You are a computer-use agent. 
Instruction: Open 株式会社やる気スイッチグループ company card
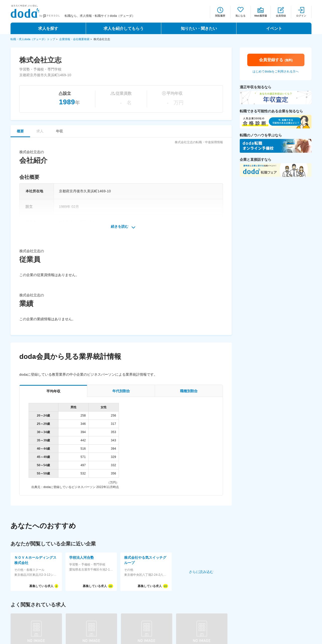tap(146, 572)
